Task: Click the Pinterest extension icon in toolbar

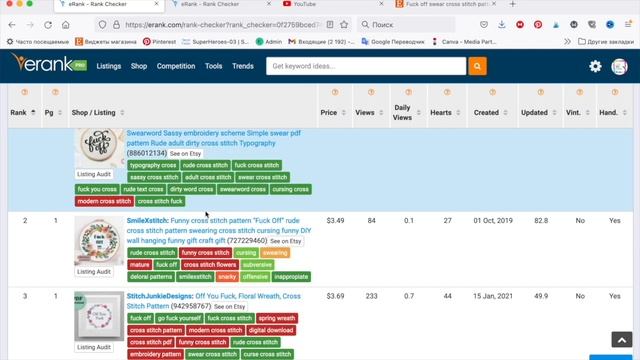Action: 538,24
